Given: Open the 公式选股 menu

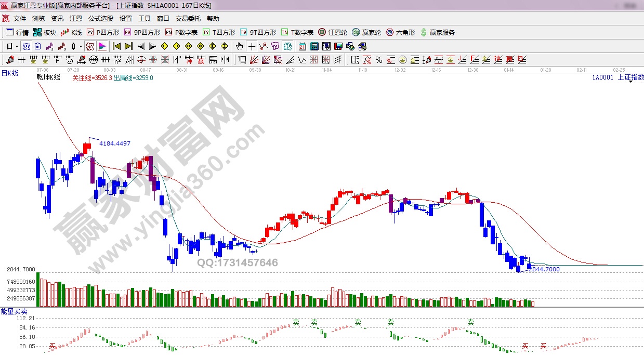Looking at the screenshot, I should pos(100,19).
